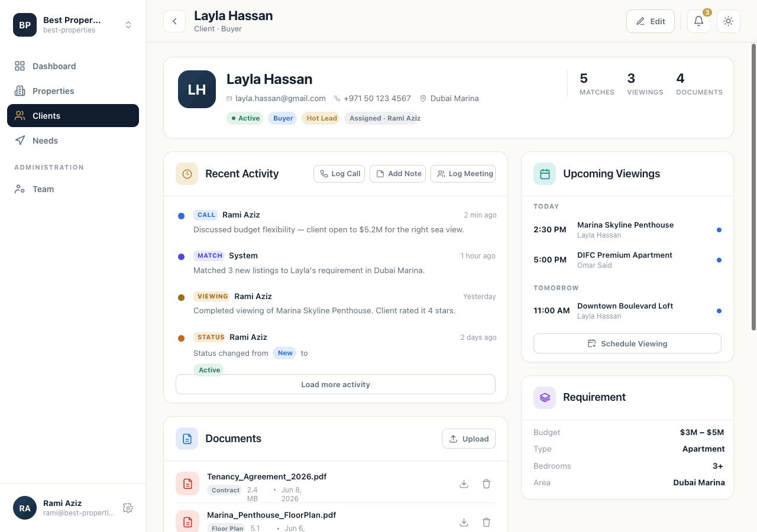Open DIFC Premium Apartment viewing

click(627, 259)
